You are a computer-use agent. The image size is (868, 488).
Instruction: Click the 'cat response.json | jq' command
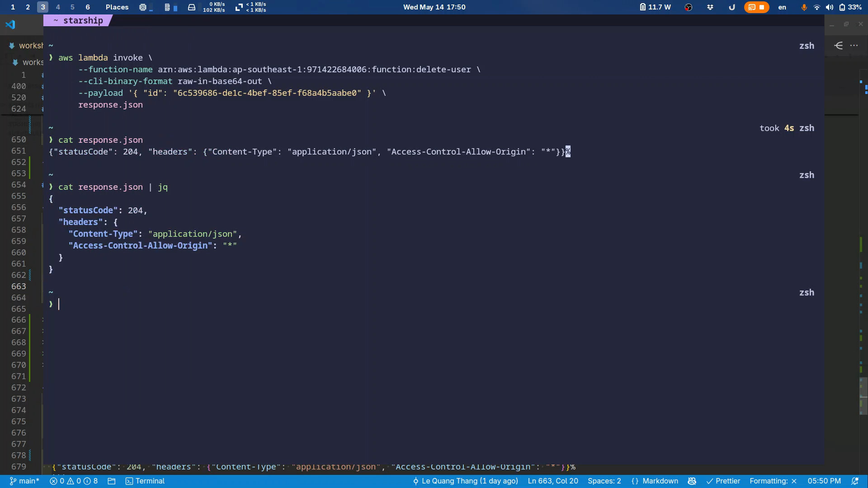113,187
